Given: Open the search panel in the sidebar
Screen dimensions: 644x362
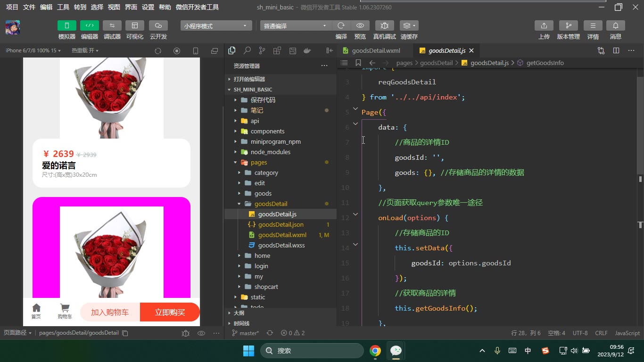Looking at the screenshot, I should (247, 51).
